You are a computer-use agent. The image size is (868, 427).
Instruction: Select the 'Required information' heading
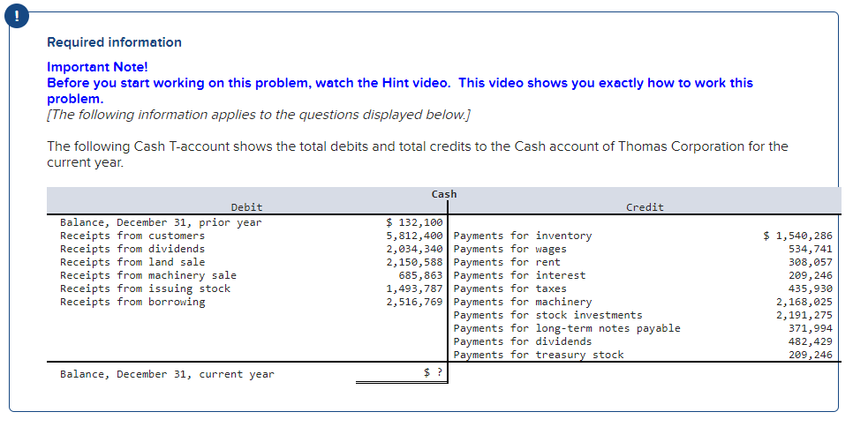tap(114, 42)
